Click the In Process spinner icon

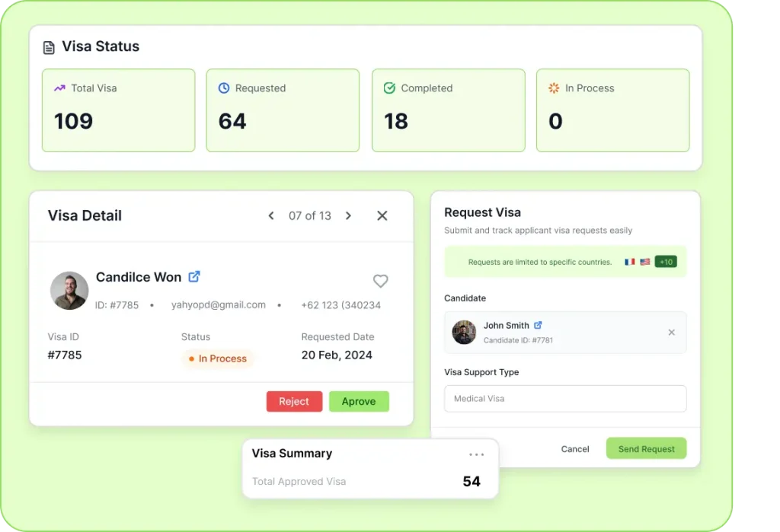pyautogui.click(x=554, y=88)
